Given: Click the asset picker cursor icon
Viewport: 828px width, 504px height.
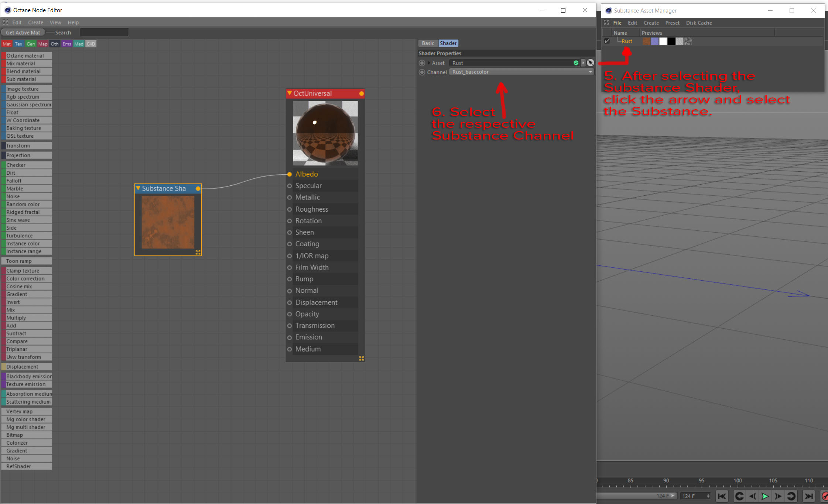Looking at the screenshot, I should 590,63.
